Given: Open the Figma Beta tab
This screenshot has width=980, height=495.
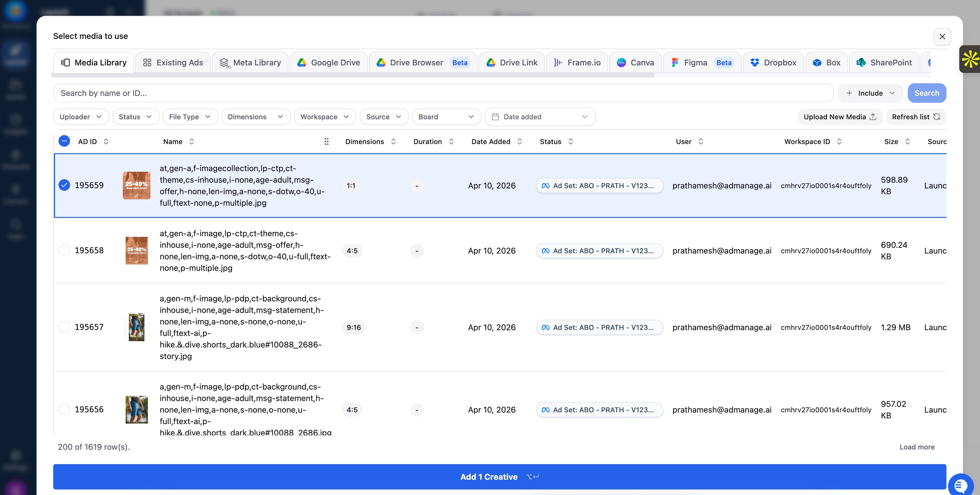Looking at the screenshot, I should pyautogui.click(x=702, y=62).
